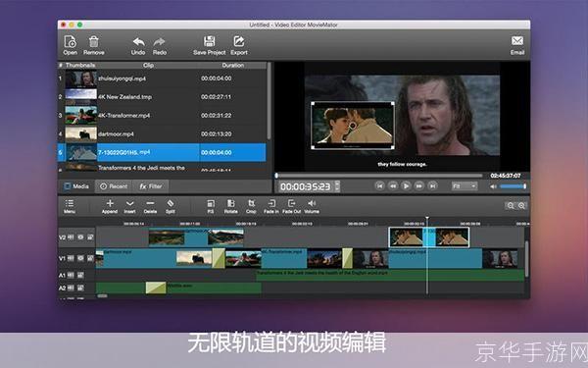The image size is (588, 368).
Task: Click the timeline playhead marker
Action: coord(426,218)
